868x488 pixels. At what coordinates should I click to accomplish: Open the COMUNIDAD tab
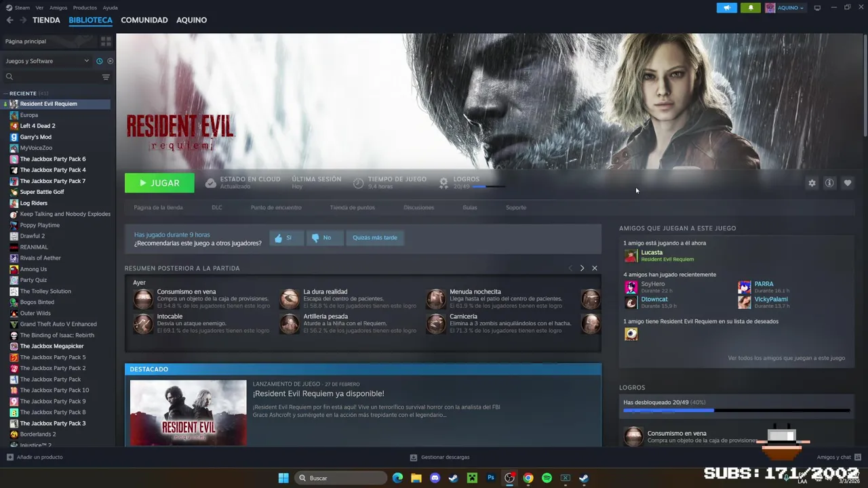[144, 20]
